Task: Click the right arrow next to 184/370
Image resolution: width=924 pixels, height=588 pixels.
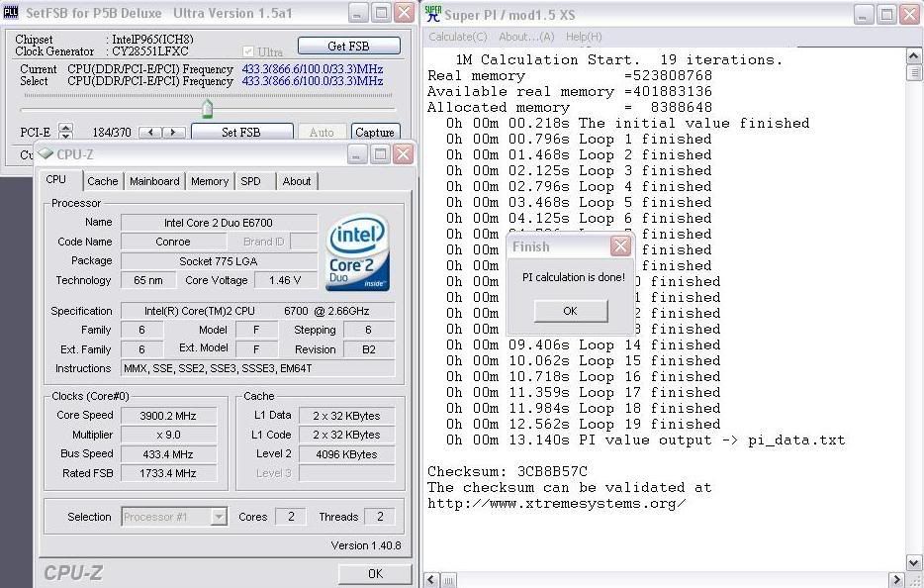Action: pyautogui.click(x=173, y=132)
